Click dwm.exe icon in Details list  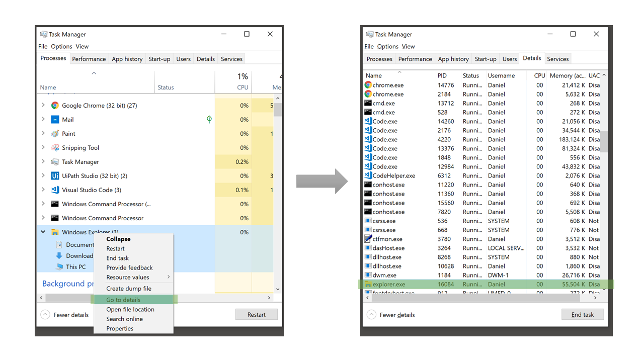pyautogui.click(x=368, y=275)
